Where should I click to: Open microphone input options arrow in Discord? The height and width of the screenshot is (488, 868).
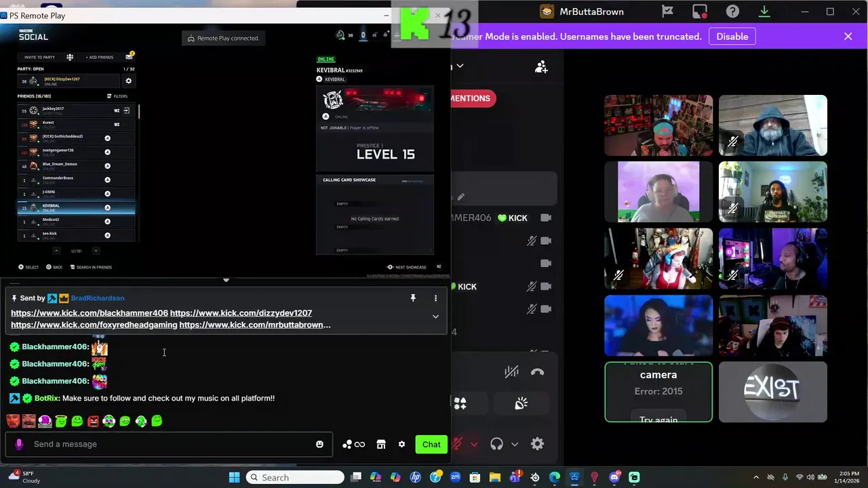(473, 445)
